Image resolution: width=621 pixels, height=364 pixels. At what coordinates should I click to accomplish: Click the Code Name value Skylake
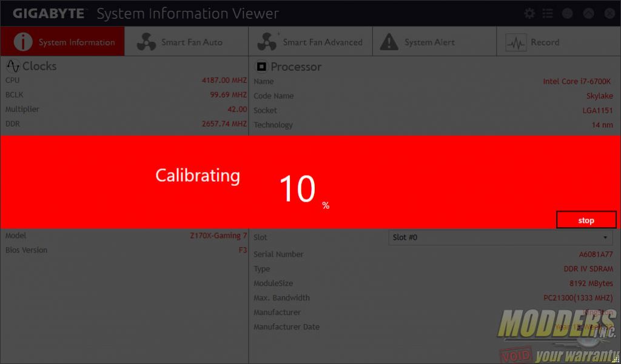[600, 96]
